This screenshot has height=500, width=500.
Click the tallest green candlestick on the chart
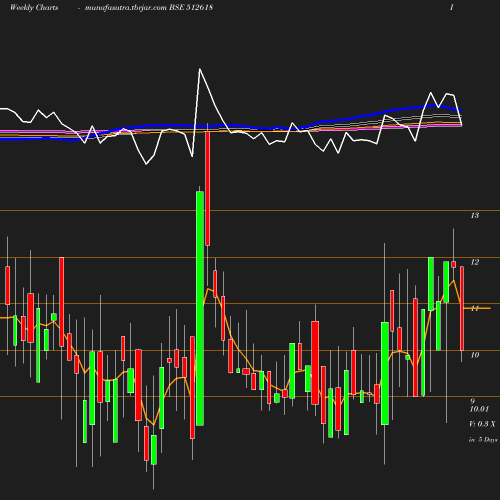pos(200,308)
